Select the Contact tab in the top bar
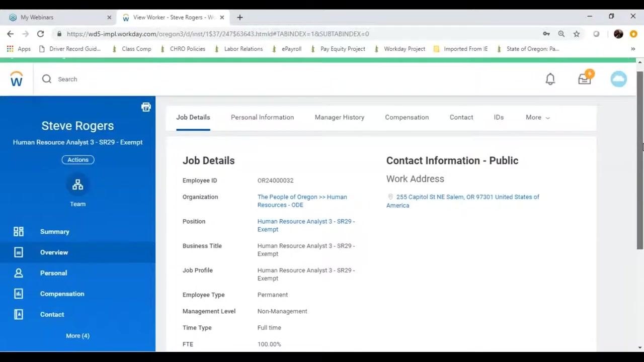644x362 pixels. coord(461,117)
